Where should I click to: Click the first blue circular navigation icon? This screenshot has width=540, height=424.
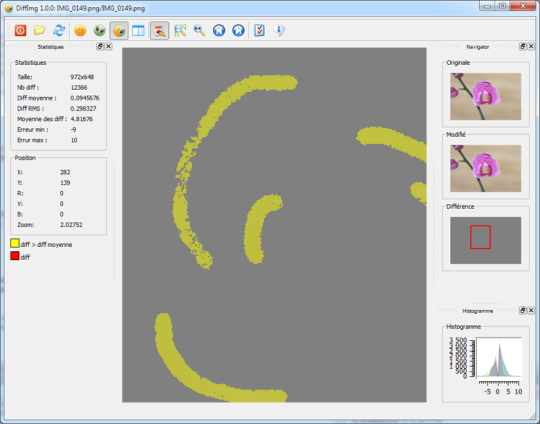219,31
